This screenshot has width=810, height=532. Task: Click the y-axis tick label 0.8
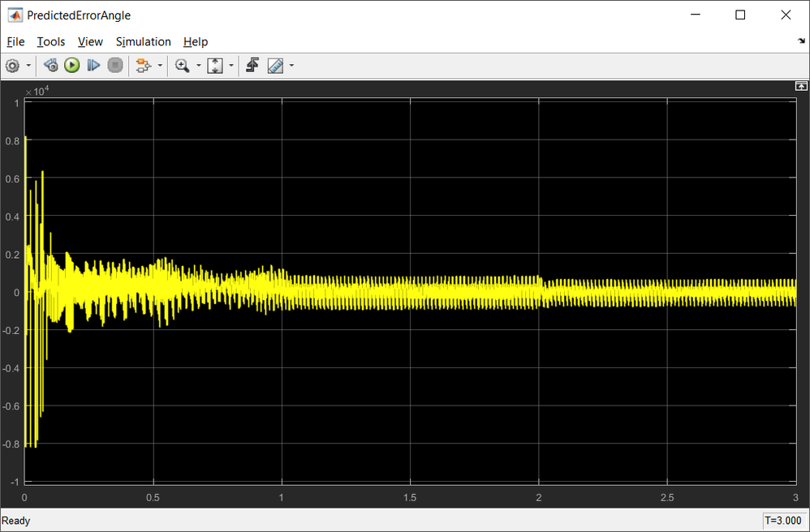pyautogui.click(x=13, y=141)
